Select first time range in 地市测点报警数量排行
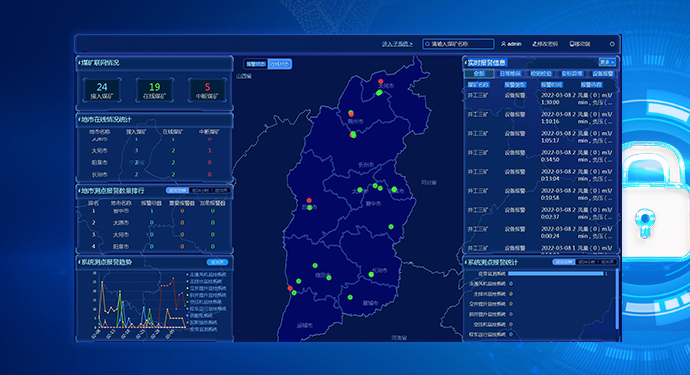690x375 pixels. [177, 191]
